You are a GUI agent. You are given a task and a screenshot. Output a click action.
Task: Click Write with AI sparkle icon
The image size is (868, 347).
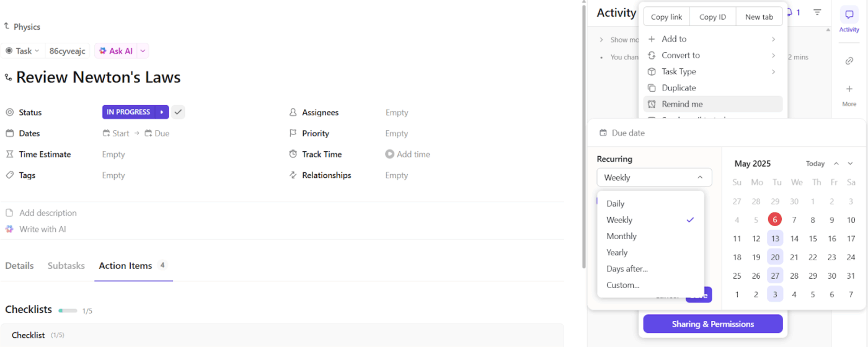(9, 229)
